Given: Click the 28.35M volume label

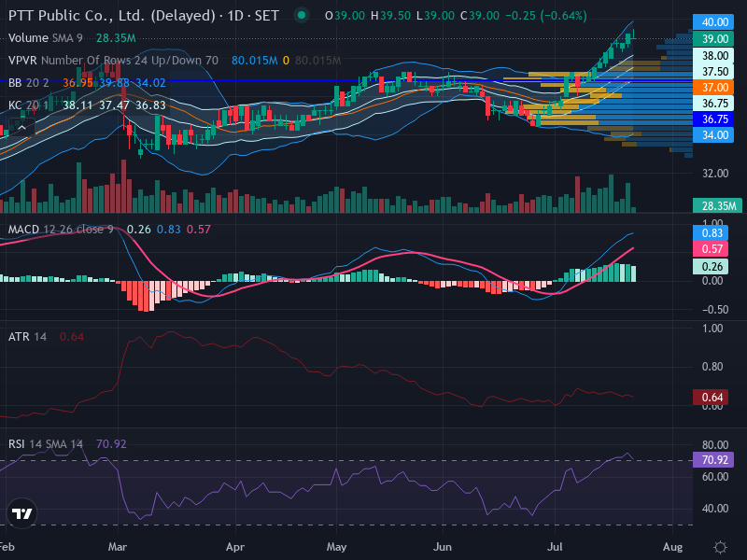Looking at the screenshot, I should (717, 205).
